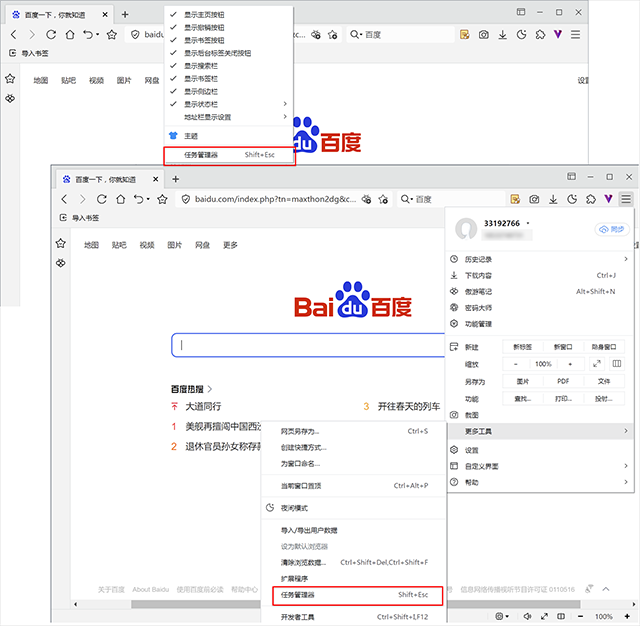The image size is (640, 626).
Task: Click 更多 link on front Baidu page
Action: (230, 245)
